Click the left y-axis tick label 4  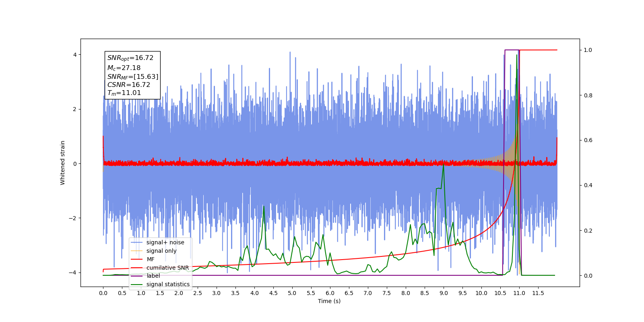pyautogui.click(x=75, y=55)
